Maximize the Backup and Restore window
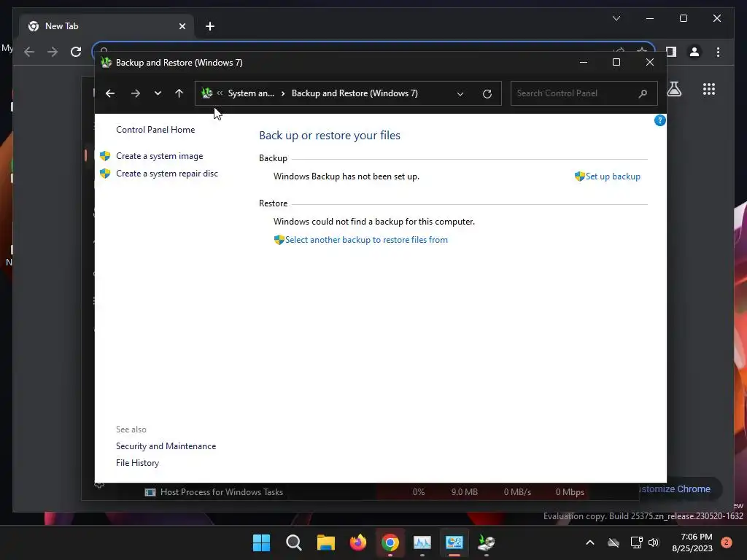This screenshot has height=560, width=747. (x=616, y=63)
